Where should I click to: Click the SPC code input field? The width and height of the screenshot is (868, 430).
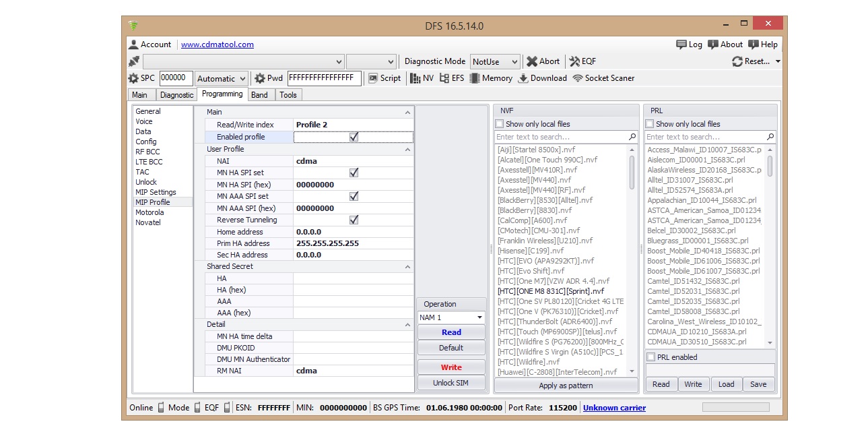click(x=176, y=78)
